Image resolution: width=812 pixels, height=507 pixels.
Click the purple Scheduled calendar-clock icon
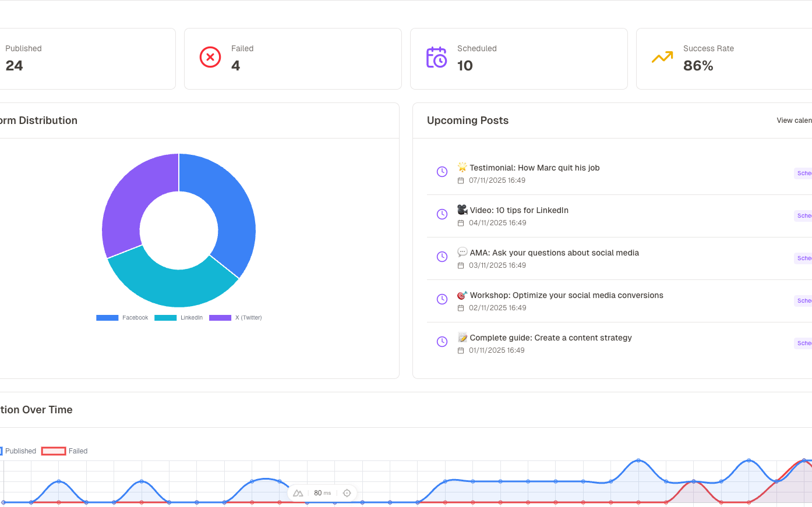436,57
